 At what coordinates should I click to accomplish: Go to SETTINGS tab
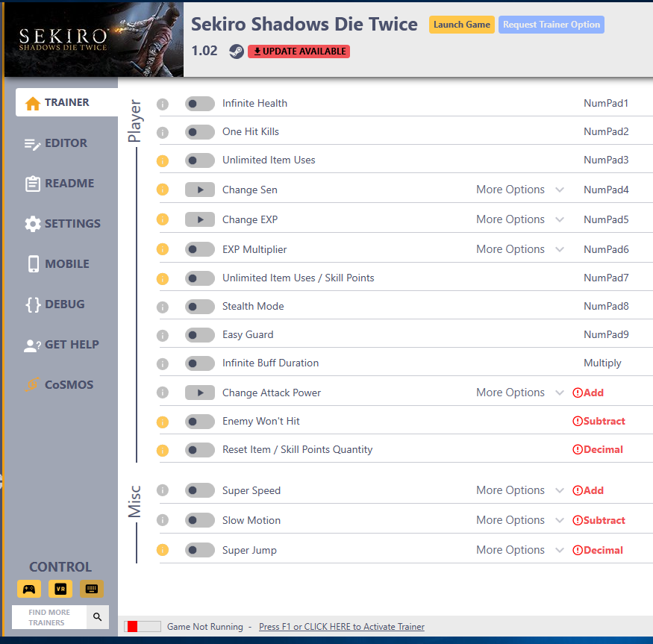pyautogui.click(x=63, y=224)
